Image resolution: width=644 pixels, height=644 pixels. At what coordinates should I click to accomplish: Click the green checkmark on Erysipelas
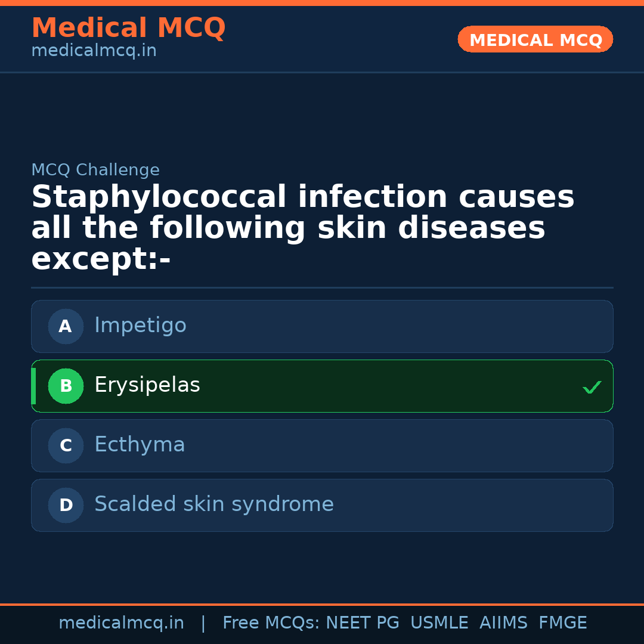[592, 388]
